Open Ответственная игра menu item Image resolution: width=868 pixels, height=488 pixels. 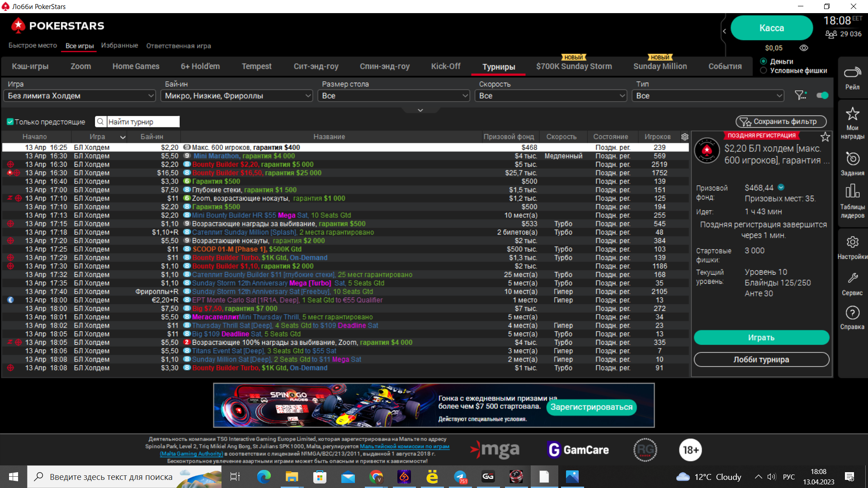[x=179, y=46]
